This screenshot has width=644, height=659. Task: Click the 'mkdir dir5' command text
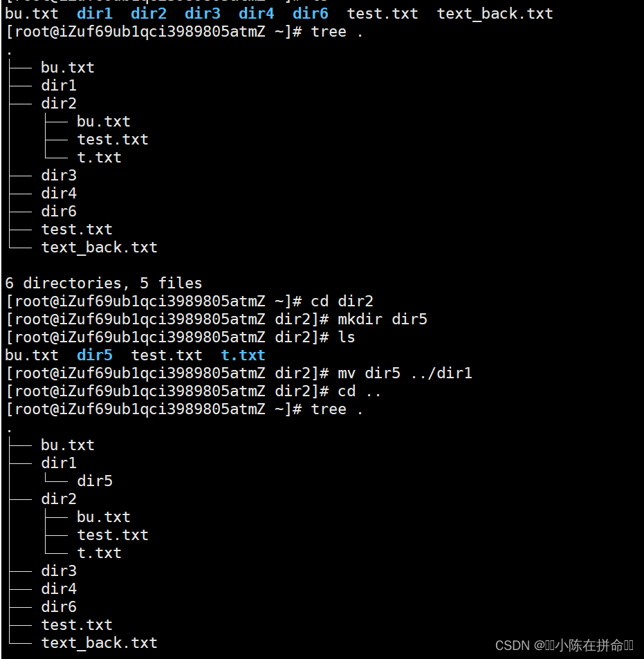coord(383,319)
